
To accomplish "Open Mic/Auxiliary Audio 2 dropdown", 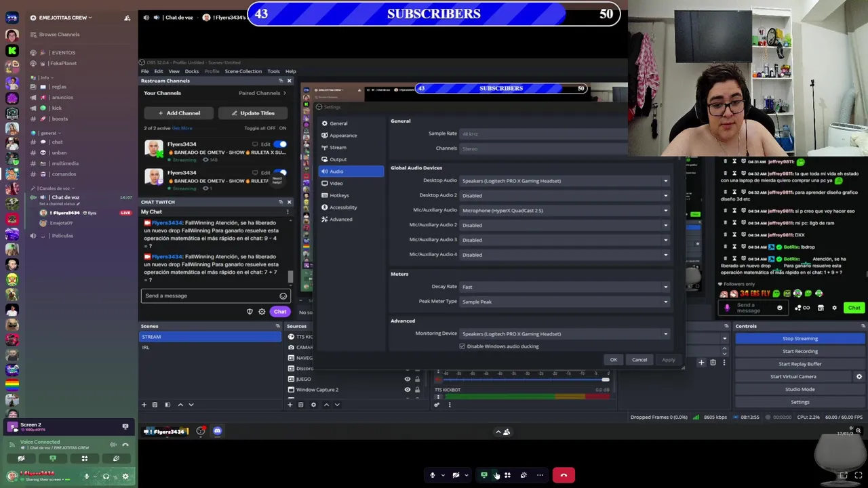I will [565, 225].
